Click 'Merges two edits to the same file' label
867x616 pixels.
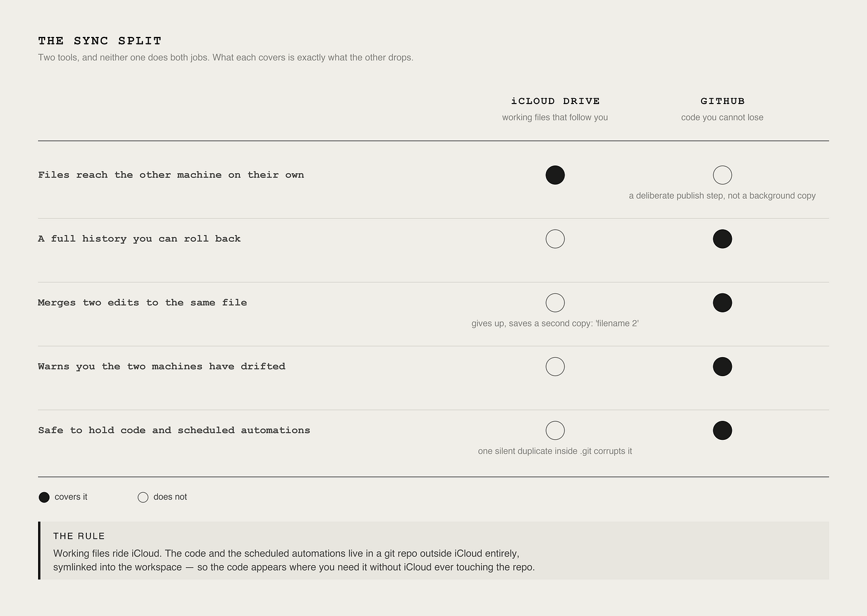click(142, 303)
